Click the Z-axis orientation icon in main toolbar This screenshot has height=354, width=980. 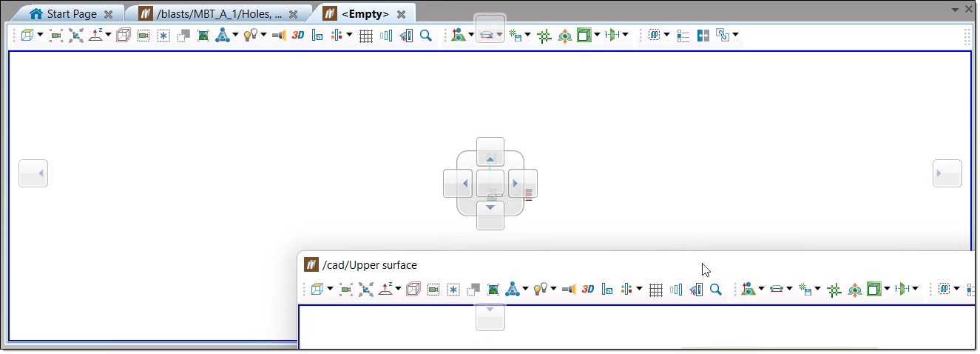[96, 35]
